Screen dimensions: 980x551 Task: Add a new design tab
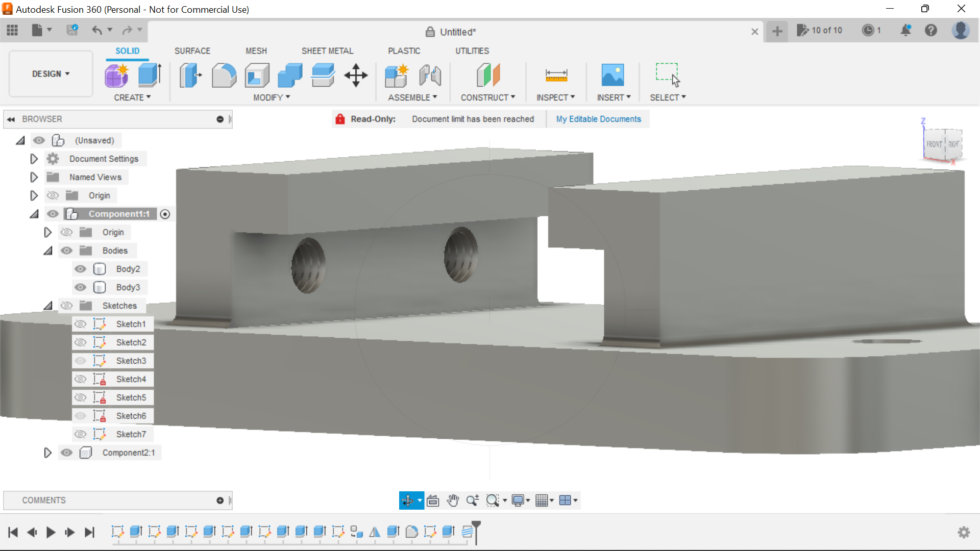pyautogui.click(x=777, y=32)
